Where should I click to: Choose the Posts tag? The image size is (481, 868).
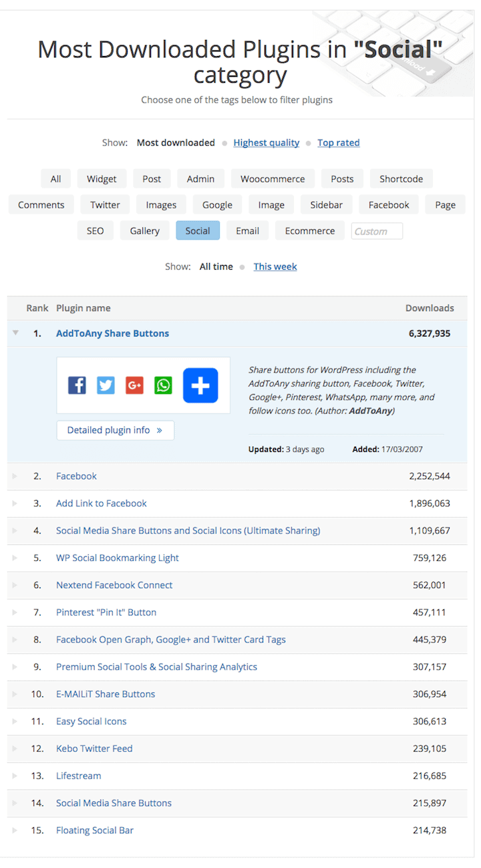pos(342,179)
